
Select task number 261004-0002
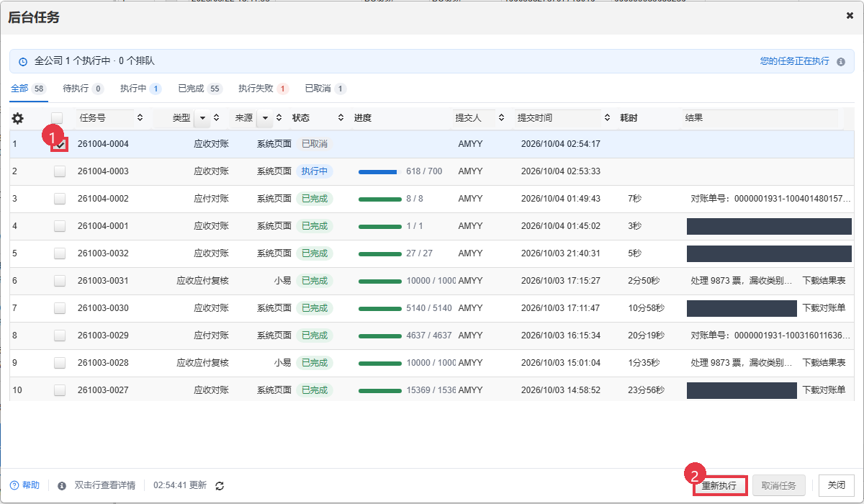(x=103, y=199)
